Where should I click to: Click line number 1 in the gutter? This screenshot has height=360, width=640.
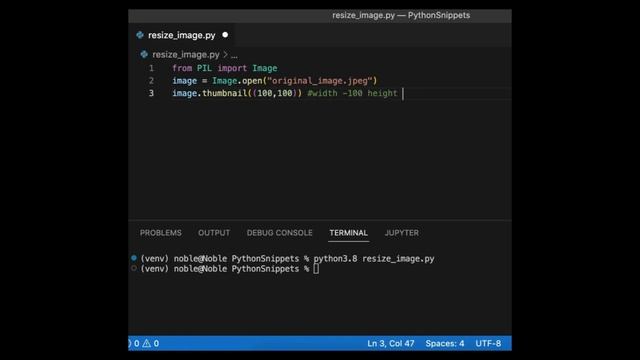pyautogui.click(x=151, y=68)
